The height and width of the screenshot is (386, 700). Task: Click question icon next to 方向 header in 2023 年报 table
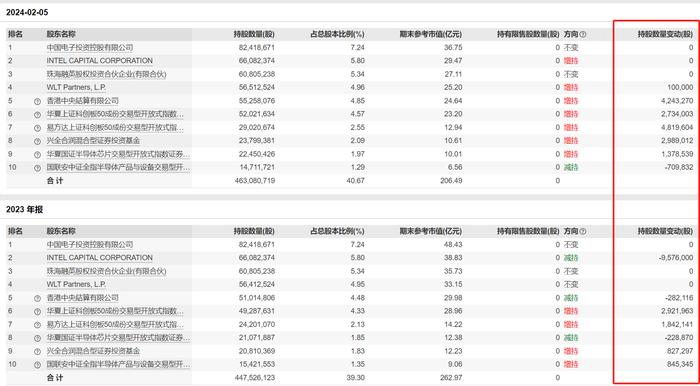pos(583,232)
